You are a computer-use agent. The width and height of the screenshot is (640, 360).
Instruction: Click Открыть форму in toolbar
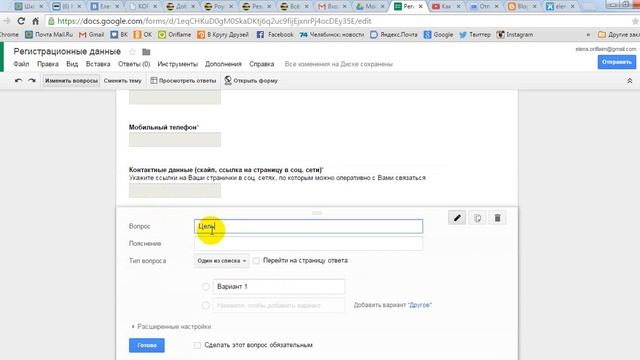coord(251,81)
